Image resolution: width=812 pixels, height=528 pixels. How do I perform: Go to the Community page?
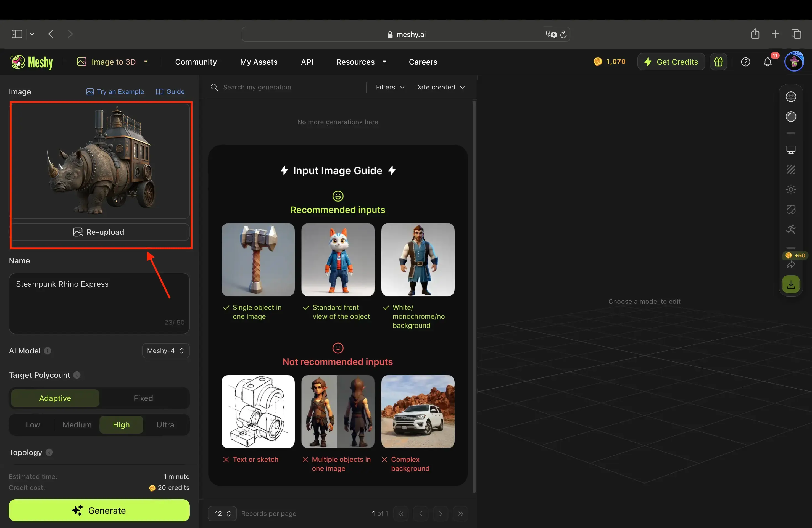tap(196, 62)
